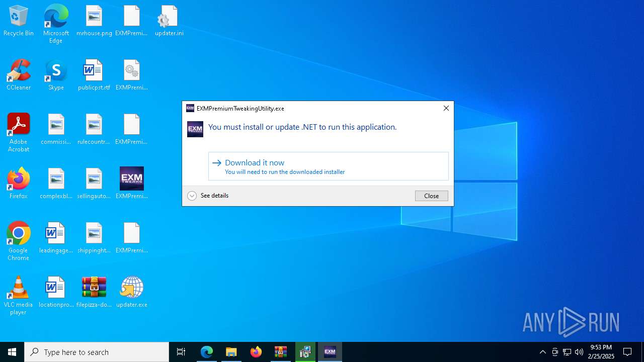Select updater.ini file on desktop

[x=169, y=21]
